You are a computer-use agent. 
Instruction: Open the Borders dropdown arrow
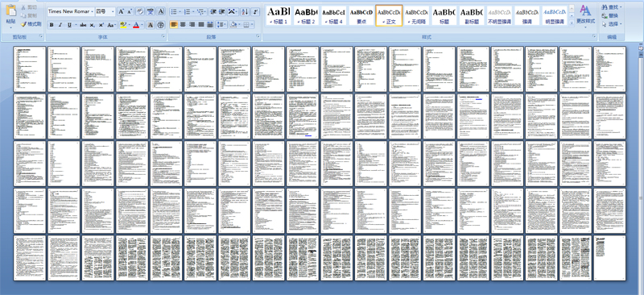pyautogui.click(x=252, y=25)
